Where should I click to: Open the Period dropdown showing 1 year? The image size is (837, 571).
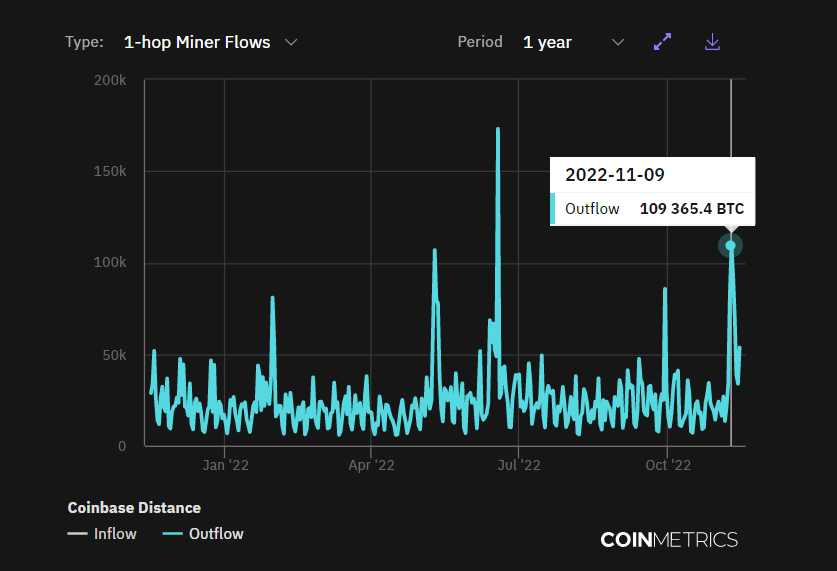coord(574,42)
